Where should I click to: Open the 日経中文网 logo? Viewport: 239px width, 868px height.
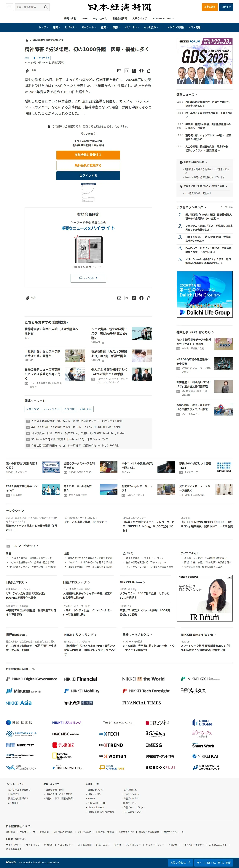[x=79, y=703]
